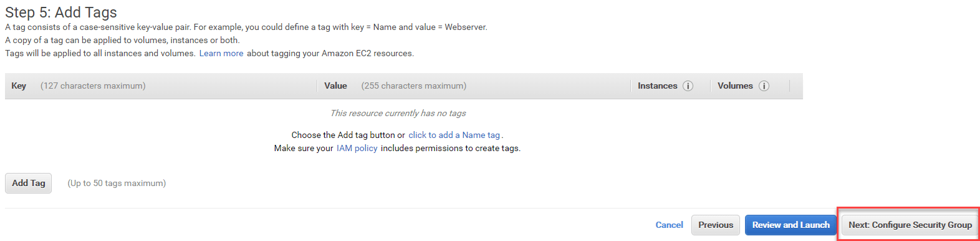
Task: Proceed to Next: Configure Security Group
Action: [x=910, y=225]
